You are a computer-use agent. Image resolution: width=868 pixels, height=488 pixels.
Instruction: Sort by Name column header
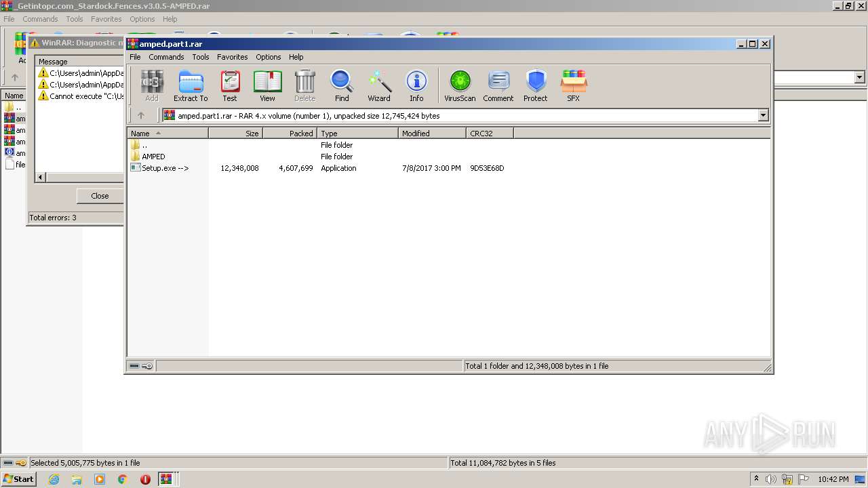pos(167,134)
